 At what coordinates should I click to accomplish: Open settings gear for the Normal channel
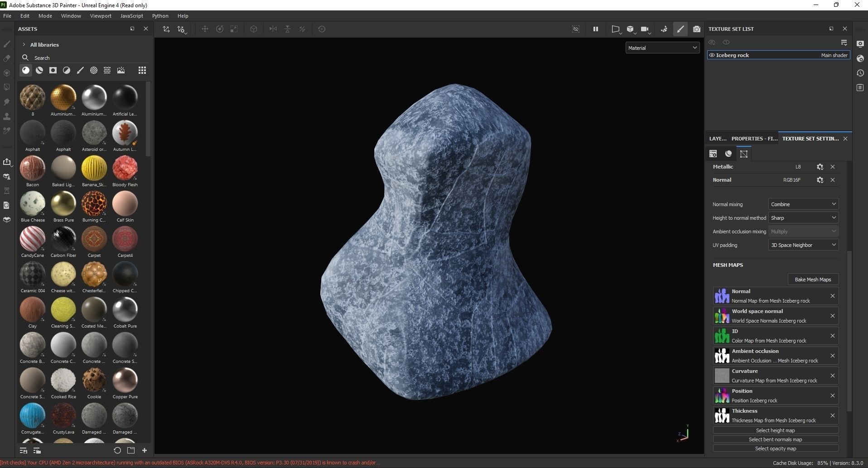(820, 180)
